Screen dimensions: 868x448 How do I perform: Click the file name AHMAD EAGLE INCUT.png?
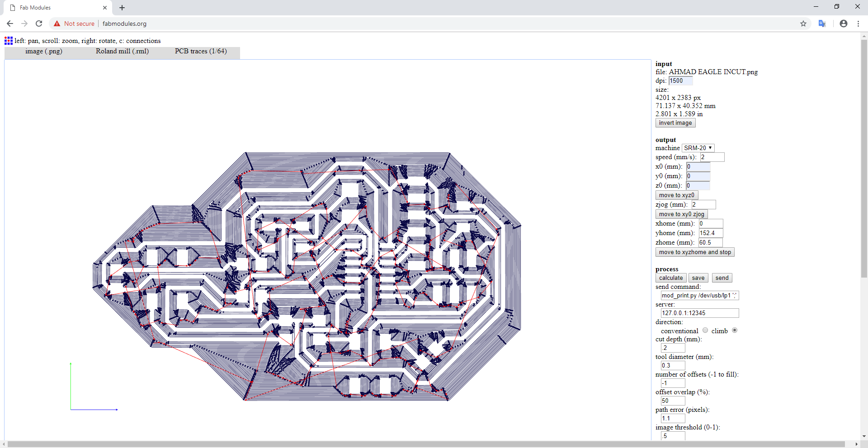tap(713, 72)
